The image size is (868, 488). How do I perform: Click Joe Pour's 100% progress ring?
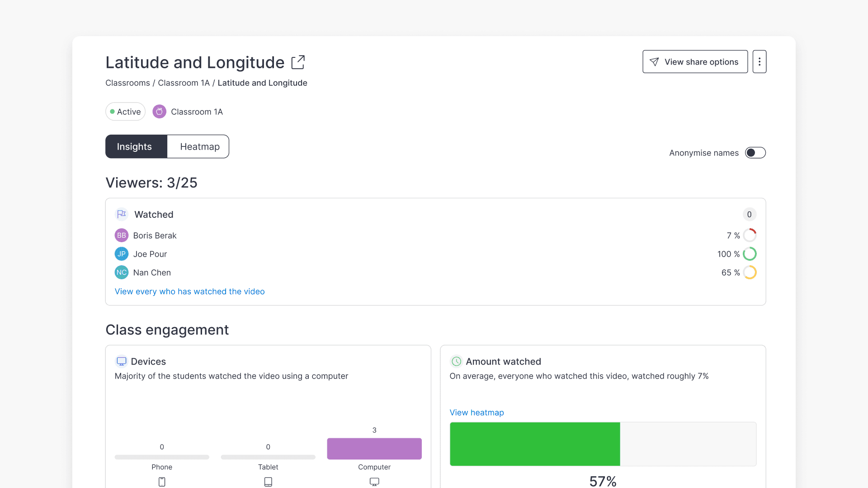[750, 254]
